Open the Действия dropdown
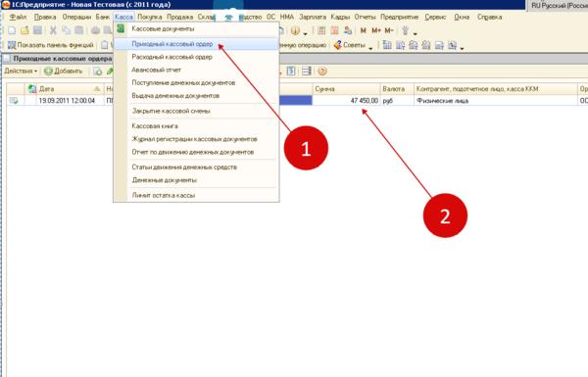The image size is (588, 377). (x=21, y=71)
